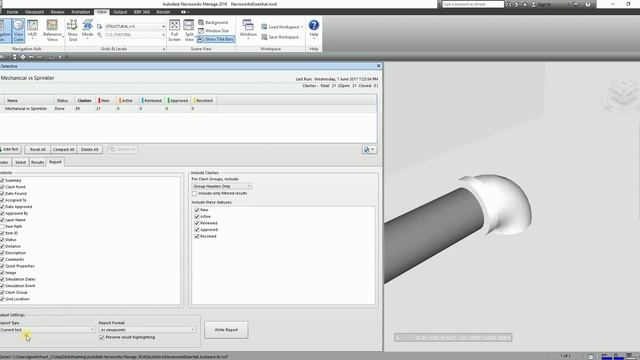Click the import/export clash tests icon
The image size is (640, 360).
pos(369,150)
